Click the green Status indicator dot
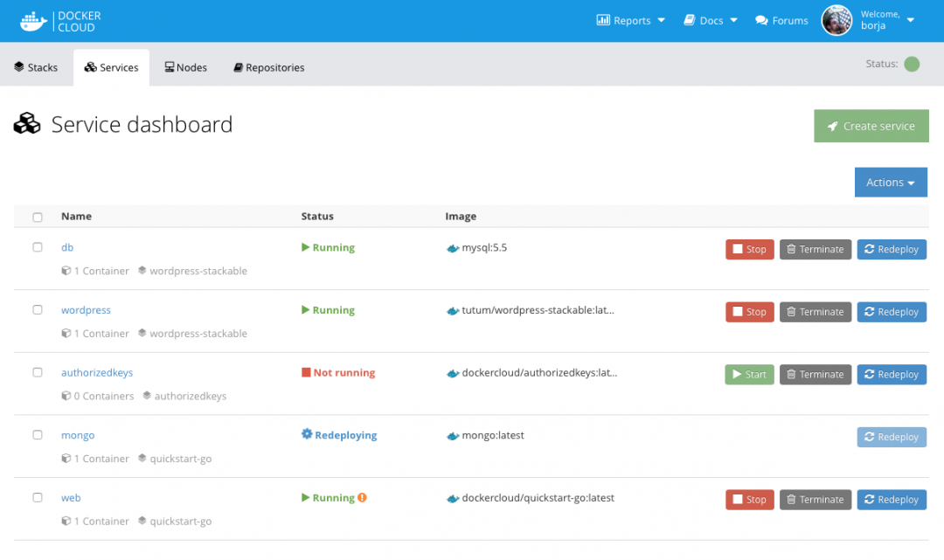Viewport: 944px width, 560px height. click(912, 64)
